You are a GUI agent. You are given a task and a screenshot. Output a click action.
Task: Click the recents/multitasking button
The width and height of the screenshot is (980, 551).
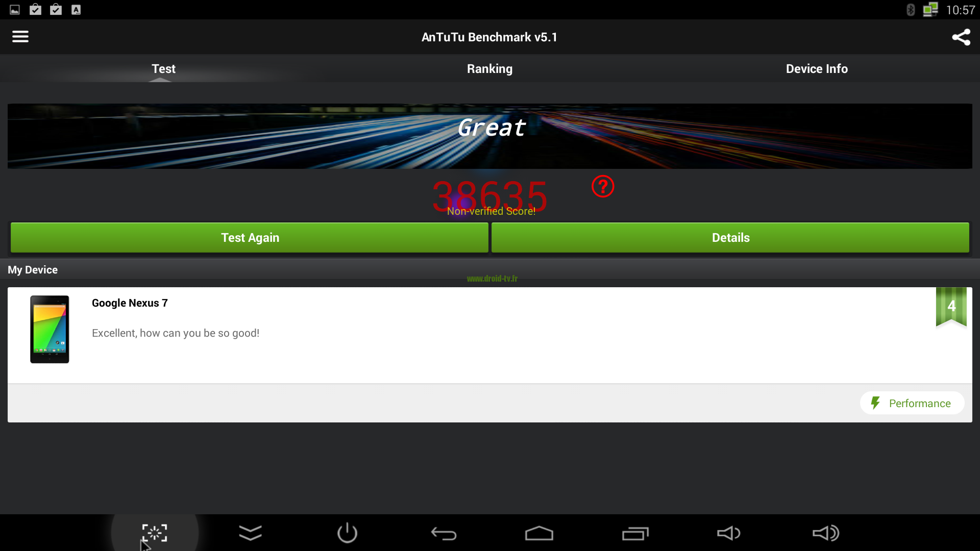click(x=635, y=532)
